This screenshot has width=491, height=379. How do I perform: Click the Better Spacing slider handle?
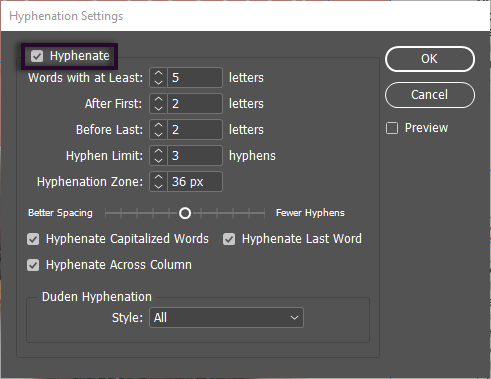click(185, 213)
